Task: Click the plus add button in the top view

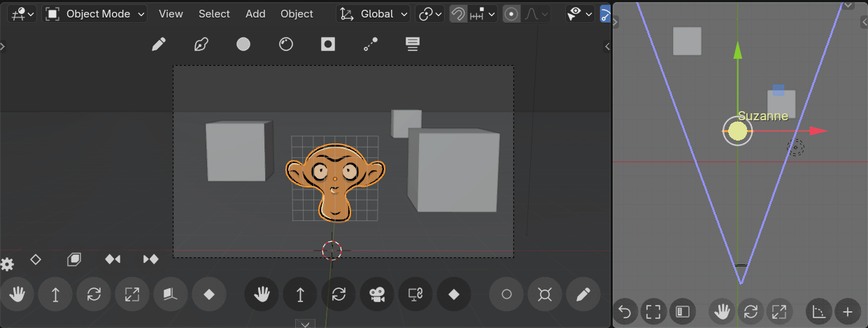Action: [x=848, y=311]
